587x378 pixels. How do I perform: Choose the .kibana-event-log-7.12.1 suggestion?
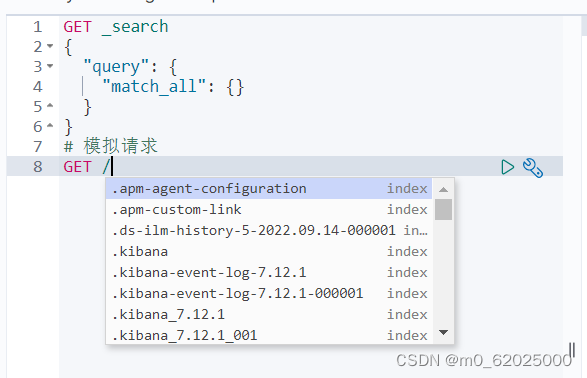point(269,272)
